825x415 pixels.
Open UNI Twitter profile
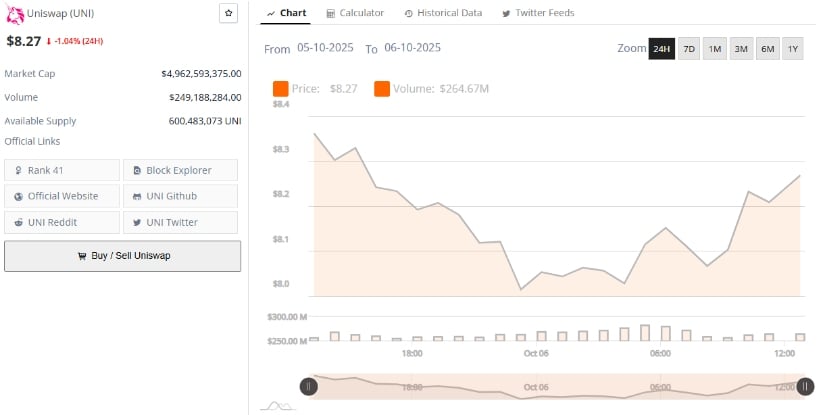[x=180, y=222]
